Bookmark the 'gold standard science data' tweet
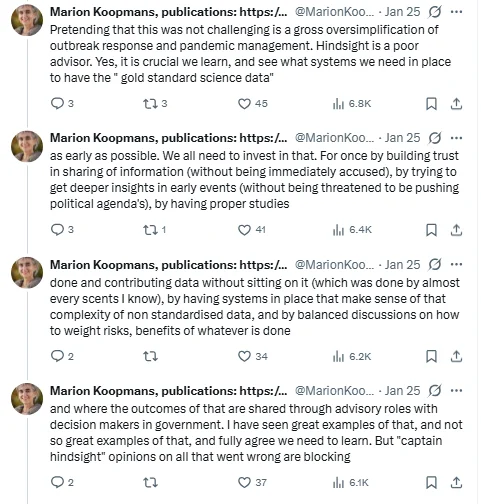Image resolution: width=481 pixels, height=504 pixels. pyautogui.click(x=431, y=104)
